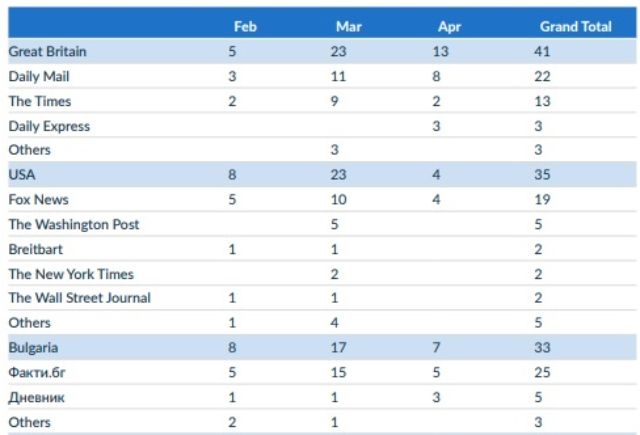The height and width of the screenshot is (435, 640).
Task: Select The New York Times row label
Action: click(71, 274)
